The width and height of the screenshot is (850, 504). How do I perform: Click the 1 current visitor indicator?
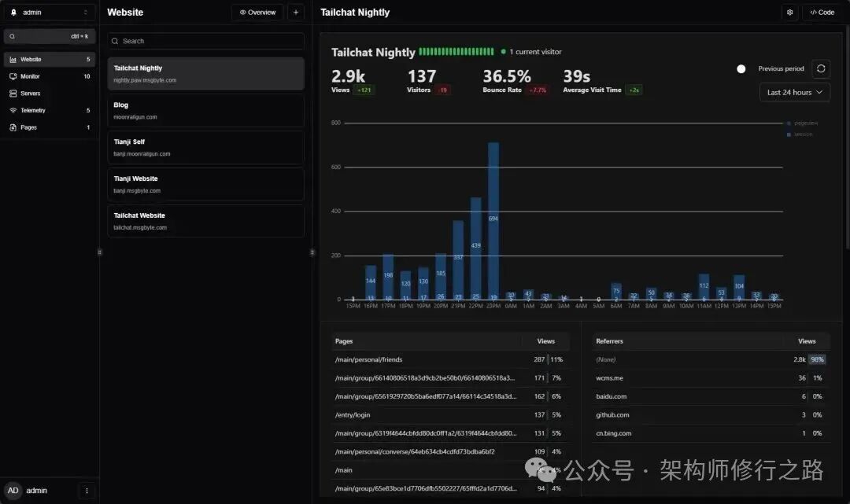[531, 52]
